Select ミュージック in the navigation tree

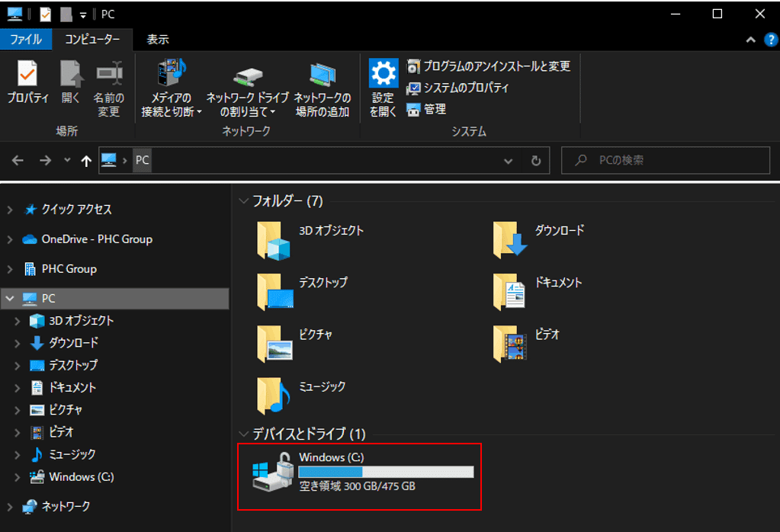72,454
